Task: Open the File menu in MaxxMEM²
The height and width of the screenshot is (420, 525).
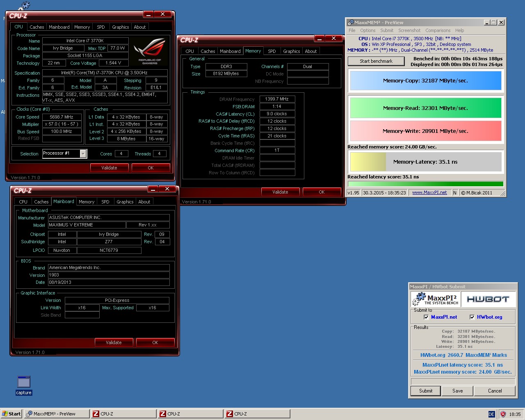Action: pos(352,30)
